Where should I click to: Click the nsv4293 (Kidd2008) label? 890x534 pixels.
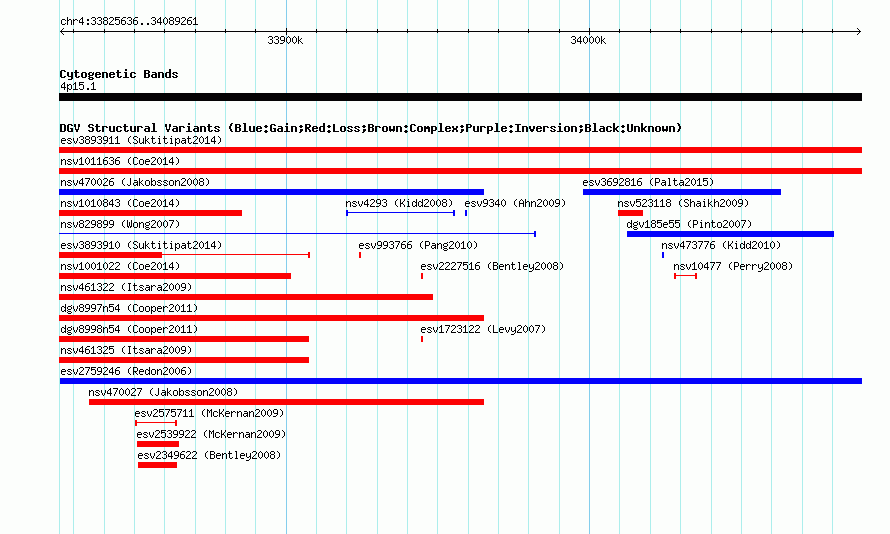pyautogui.click(x=399, y=203)
